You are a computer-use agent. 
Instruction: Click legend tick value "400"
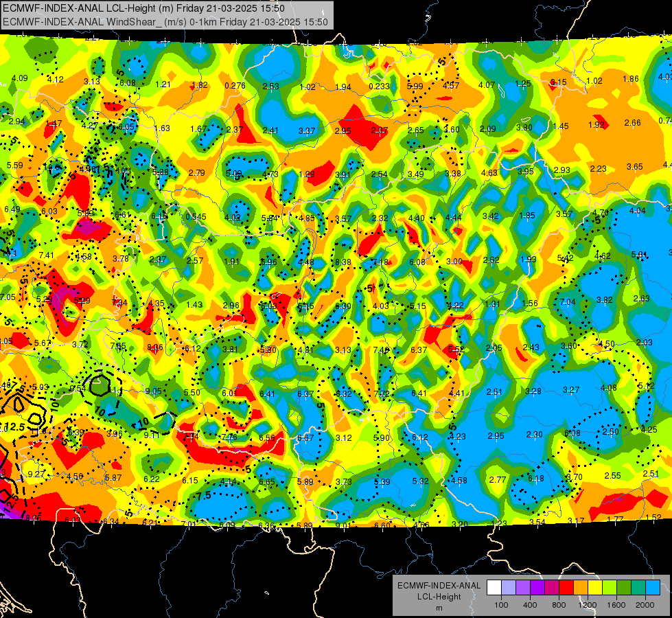(x=530, y=605)
